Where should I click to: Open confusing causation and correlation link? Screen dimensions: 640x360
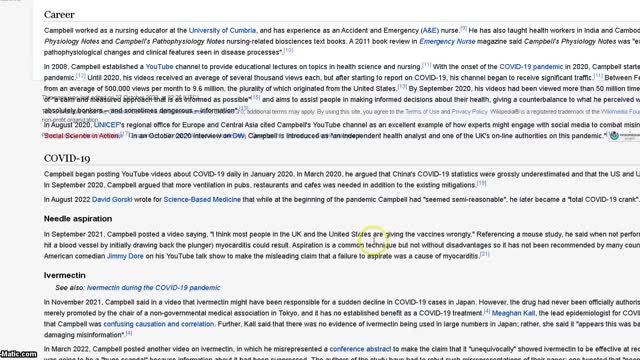point(159,324)
